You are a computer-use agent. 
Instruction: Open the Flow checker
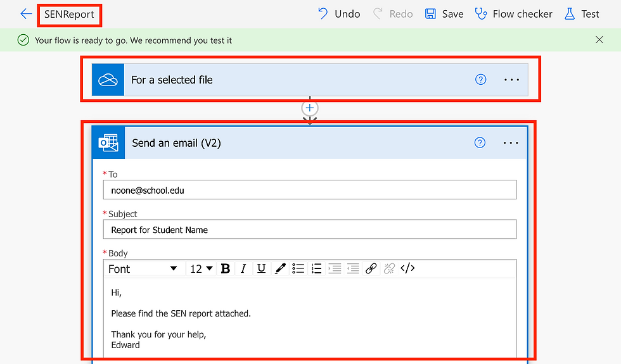pos(514,14)
